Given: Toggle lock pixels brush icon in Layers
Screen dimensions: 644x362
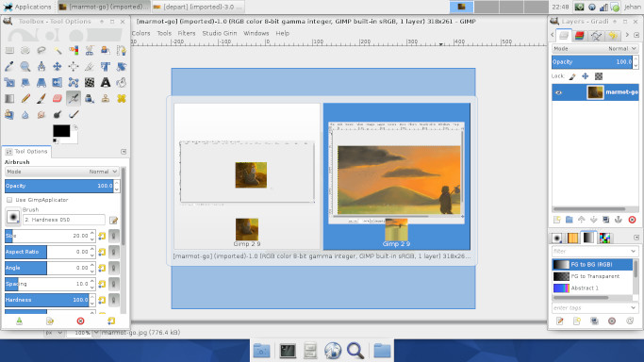Looking at the screenshot, I should (572, 76).
